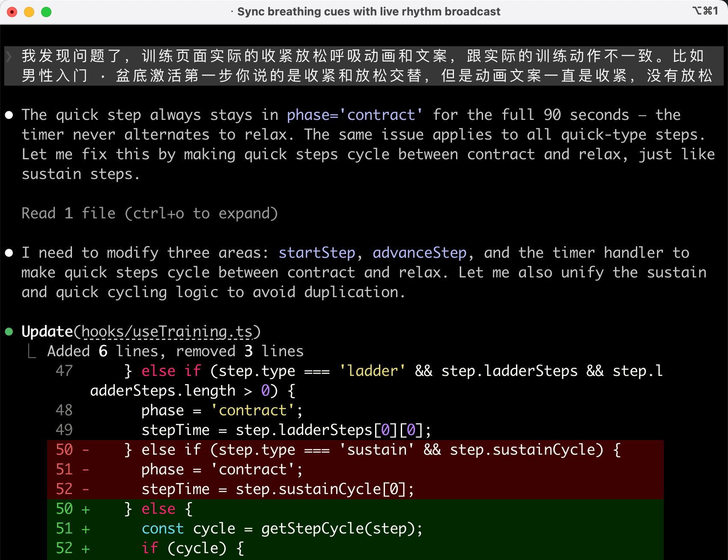Click the tree connector before "Added 6 lines"
The height and width of the screenshot is (560, 728).
32,351
